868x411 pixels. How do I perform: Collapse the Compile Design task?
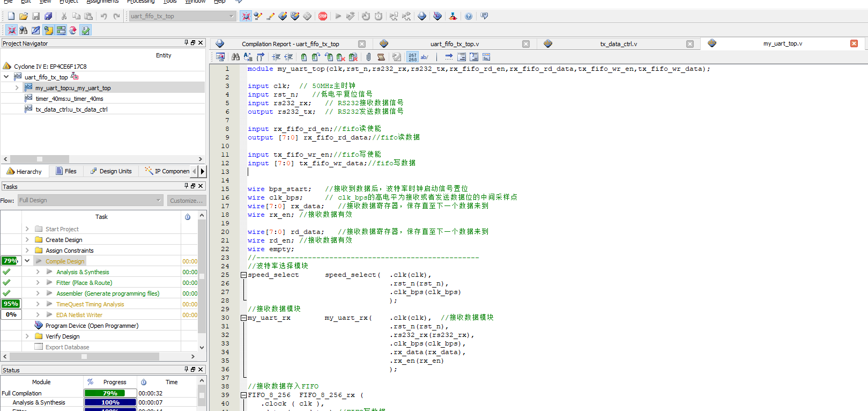[27, 261]
